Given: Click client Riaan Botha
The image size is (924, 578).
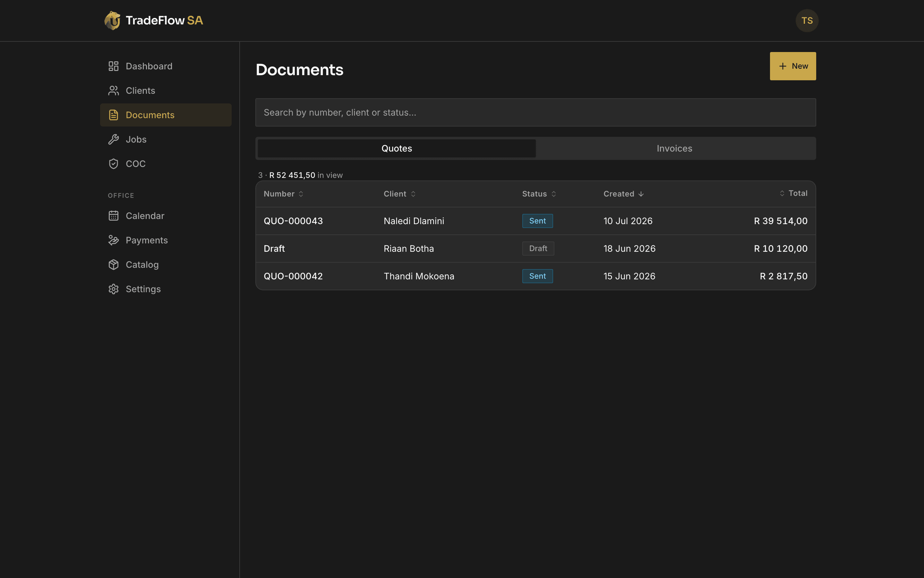Looking at the screenshot, I should [408, 249].
